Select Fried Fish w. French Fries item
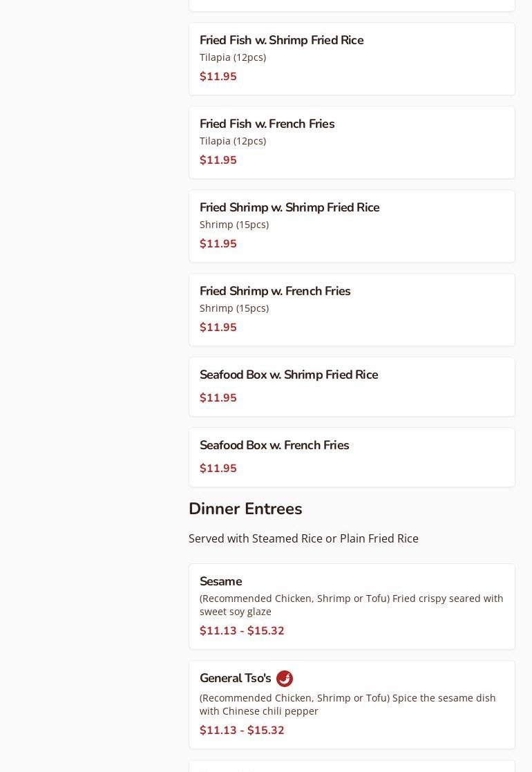Image resolution: width=532 pixels, height=772 pixels. (x=267, y=124)
